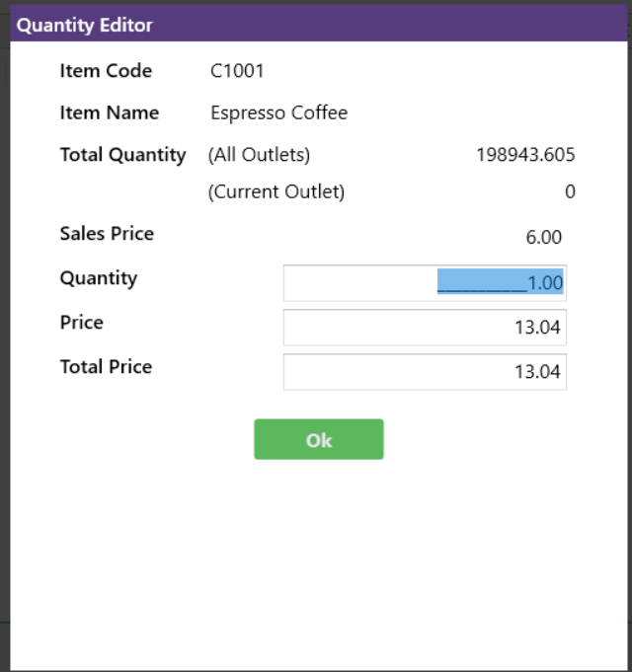Click the 6.00 sales price value
The width and height of the screenshot is (632, 672).
tap(544, 237)
